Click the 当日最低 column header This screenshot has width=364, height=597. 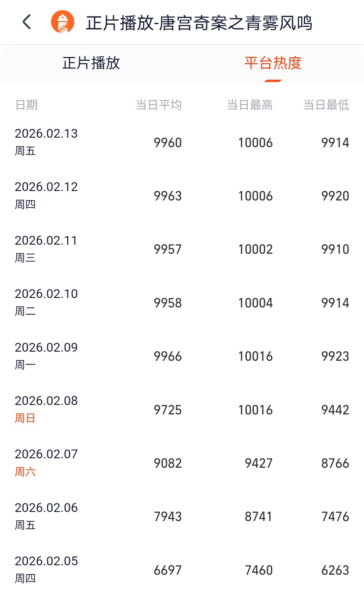326,105
